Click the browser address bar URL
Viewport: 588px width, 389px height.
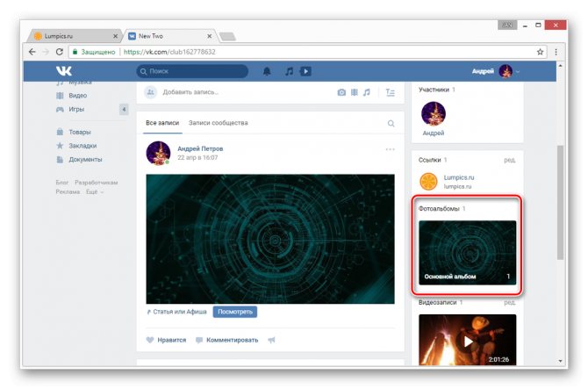tap(169, 52)
